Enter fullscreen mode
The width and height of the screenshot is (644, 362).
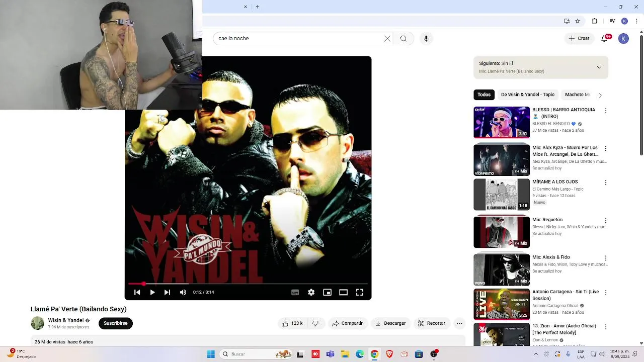pos(360,292)
